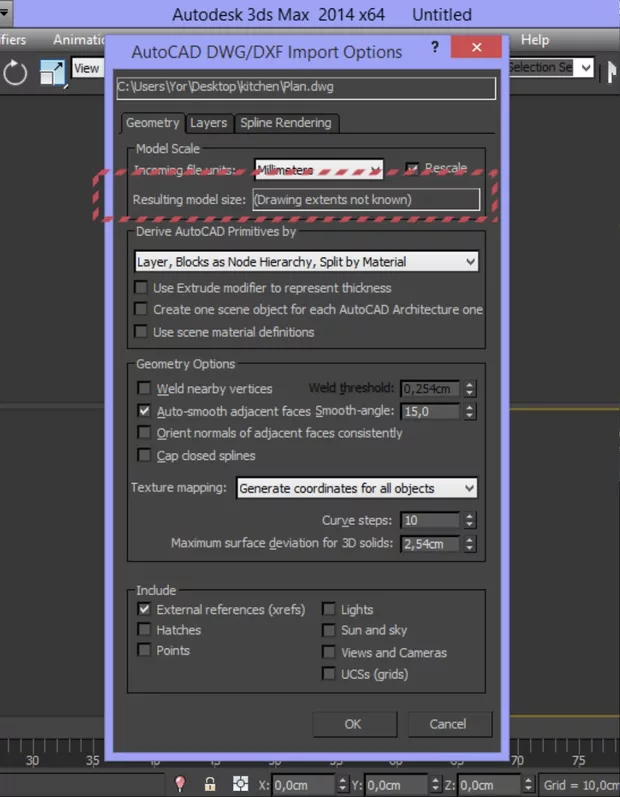Include Views and Cameras checkbox
Image resolution: width=620 pixels, height=797 pixels.
329,652
